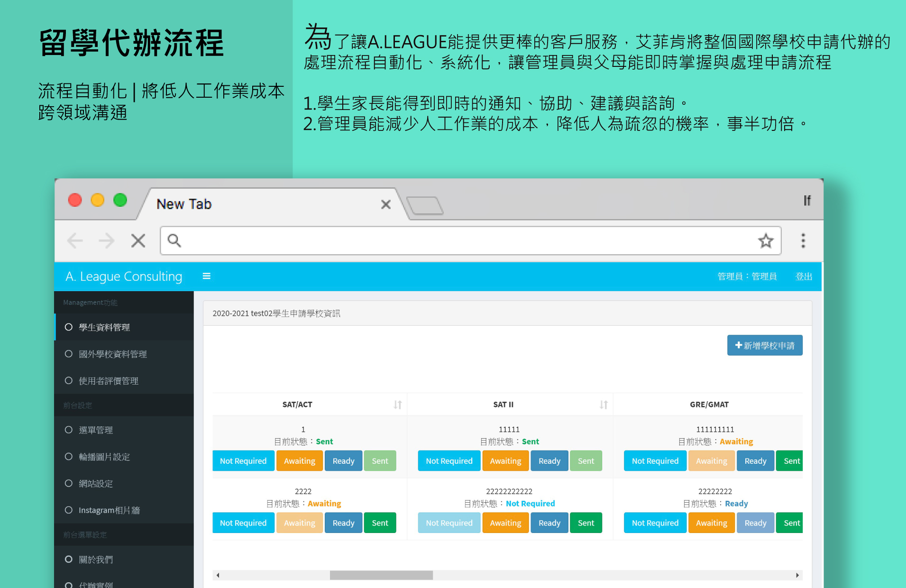906x588 pixels.
Task: Close the New Tab tab
Action: pos(385,204)
